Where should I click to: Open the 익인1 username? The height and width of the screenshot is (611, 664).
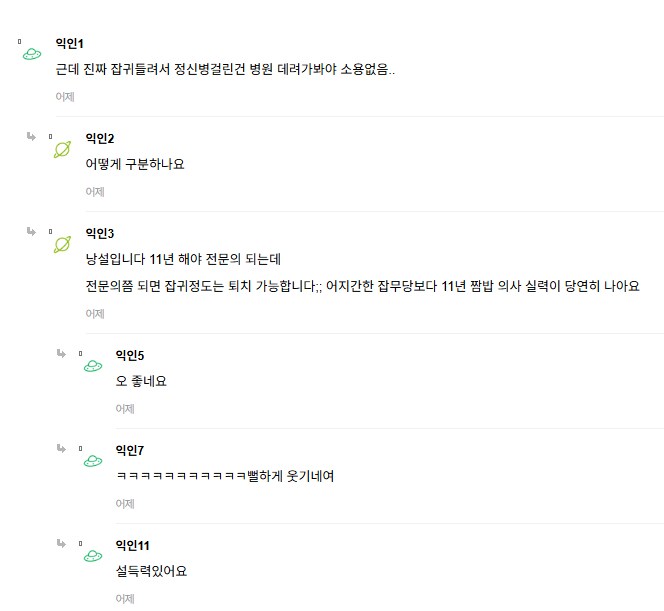70,43
